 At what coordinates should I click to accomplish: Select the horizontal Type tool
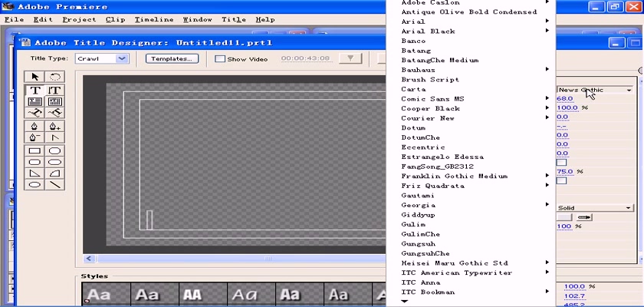point(35,90)
